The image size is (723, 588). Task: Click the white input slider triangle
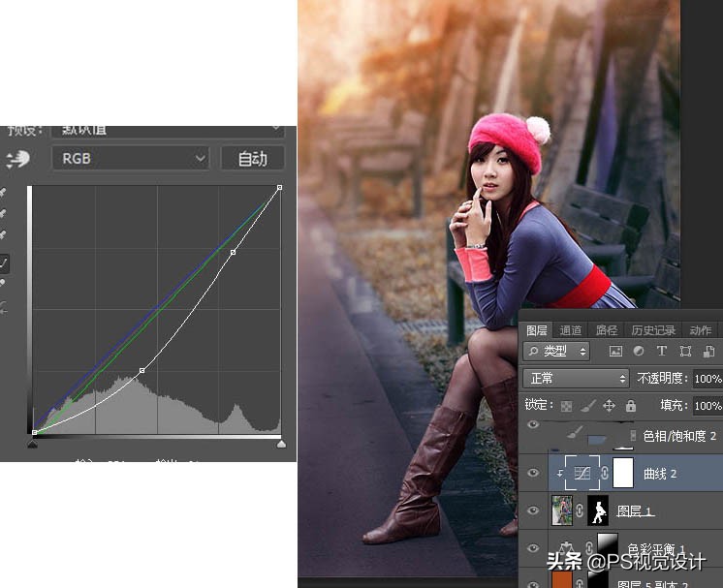(281, 444)
